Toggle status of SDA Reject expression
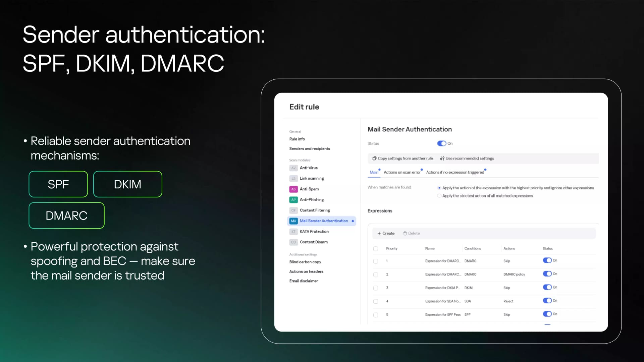Screen dimensions: 644x362 547,301
